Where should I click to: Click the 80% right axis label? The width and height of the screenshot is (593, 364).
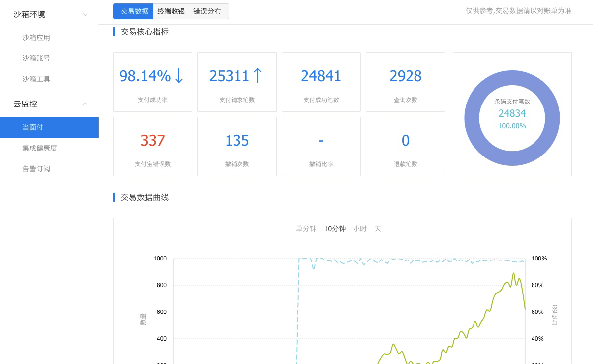pyautogui.click(x=537, y=285)
